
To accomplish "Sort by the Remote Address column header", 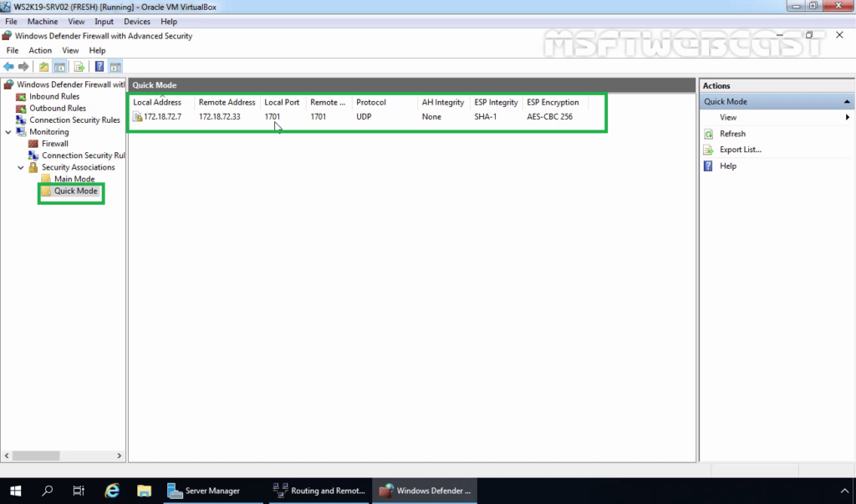I will [x=227, y=102].
